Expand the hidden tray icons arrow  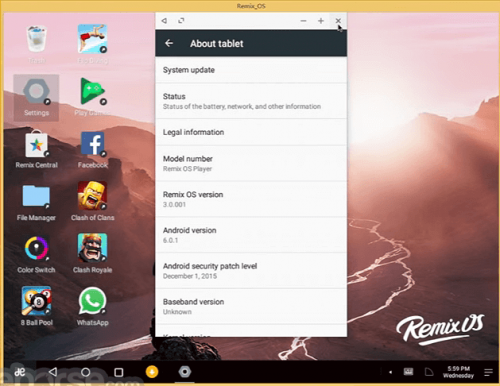390,372
